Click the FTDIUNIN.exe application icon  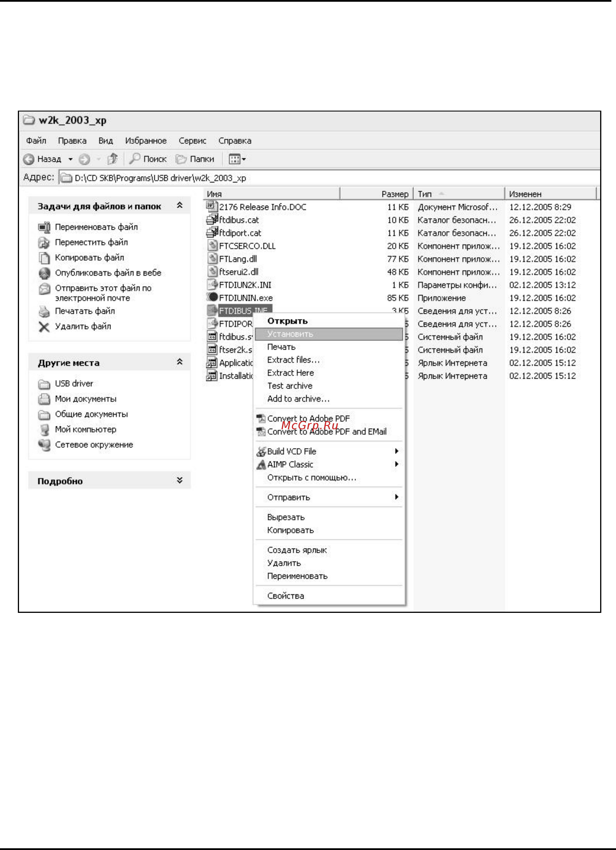click(212, 297)
